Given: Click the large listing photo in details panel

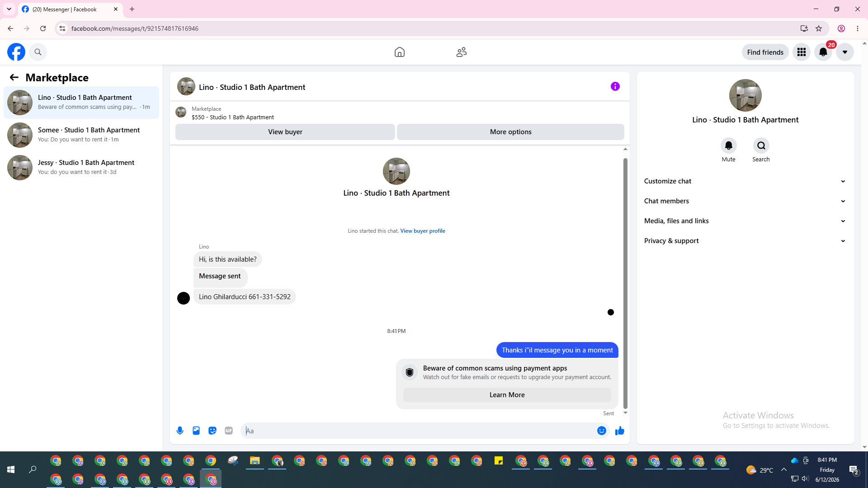Looking at the screenshot, I should click(x=745, y=95).
